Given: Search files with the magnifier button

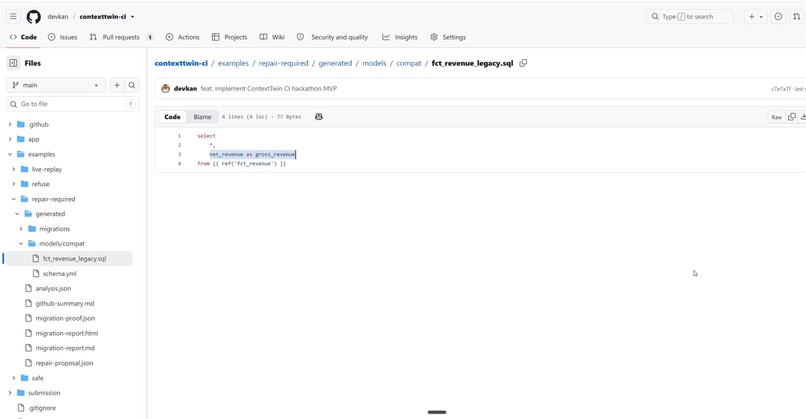Looking at the screenshot, I should coord(132,85).
